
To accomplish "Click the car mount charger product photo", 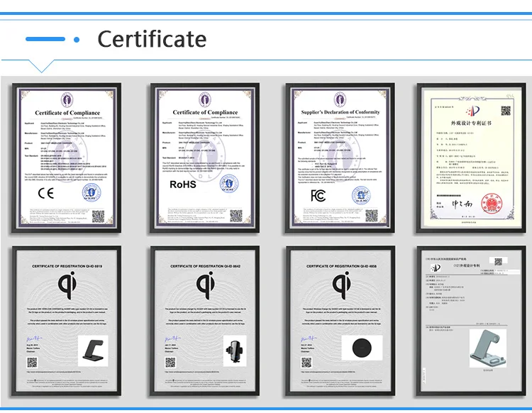I will pos(235,351).
